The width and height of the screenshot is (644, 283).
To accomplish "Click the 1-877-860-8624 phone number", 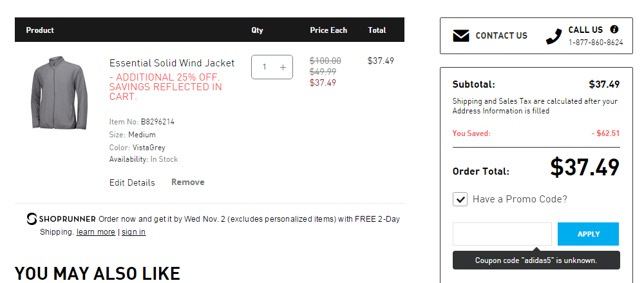I will click(x=595, y=43).
